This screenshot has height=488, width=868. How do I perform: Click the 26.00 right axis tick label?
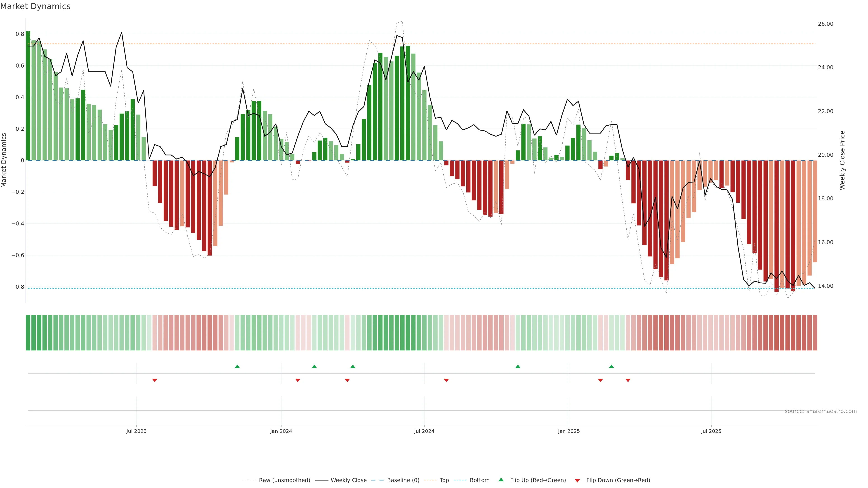[x=825, y=24]
